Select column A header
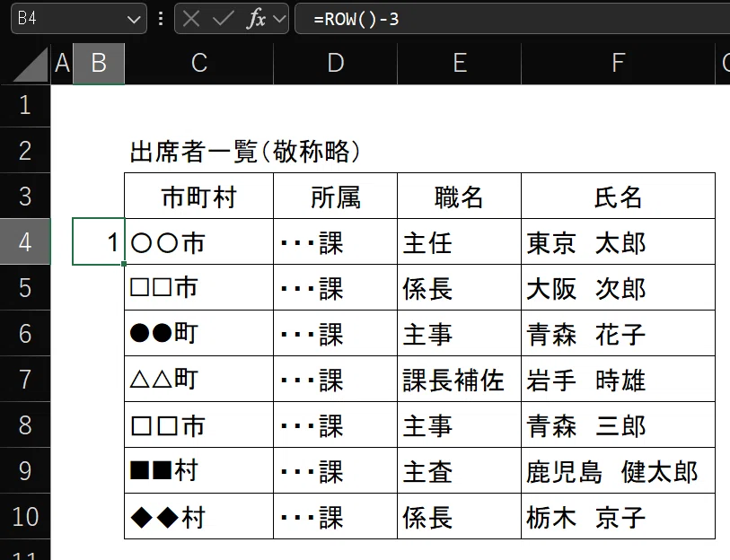Screen dimensions: 730x560 tap(62, 64)
